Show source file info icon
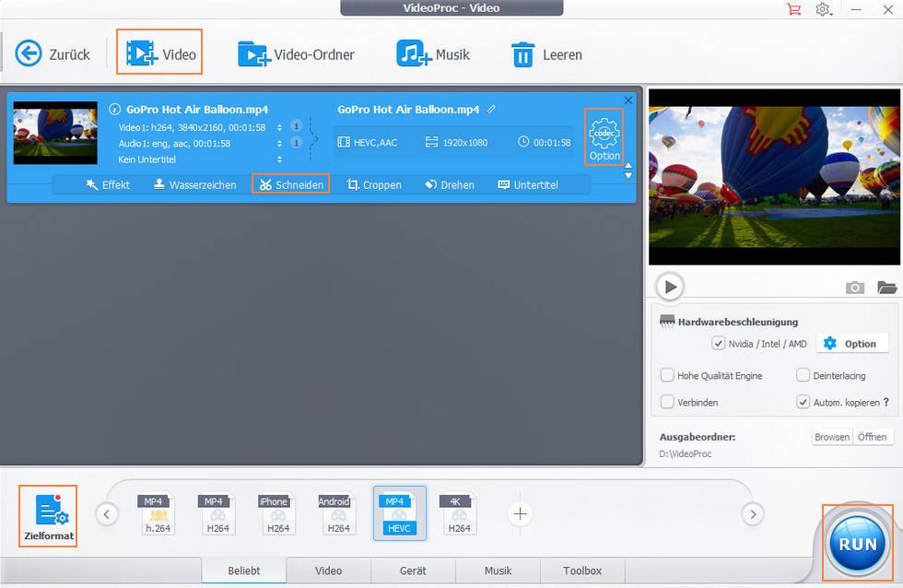Image resolution: width=903 pixels, height=588 pixels. [x=114, y=110]
